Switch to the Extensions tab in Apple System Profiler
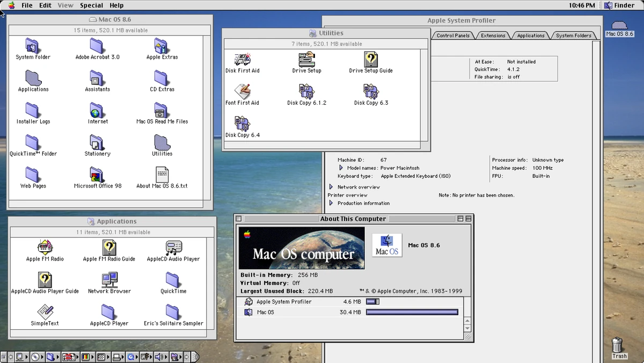This screenshot has width=644, height=363. click(492, 35)
